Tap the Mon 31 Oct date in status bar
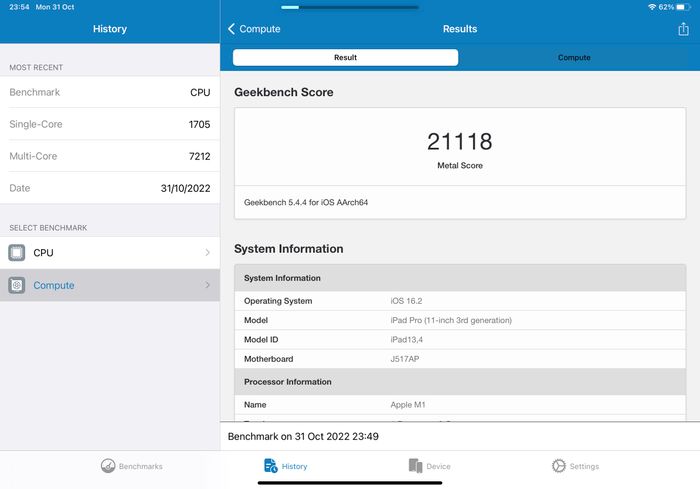This screenshot has height=489, width=700. coord(55,7)
